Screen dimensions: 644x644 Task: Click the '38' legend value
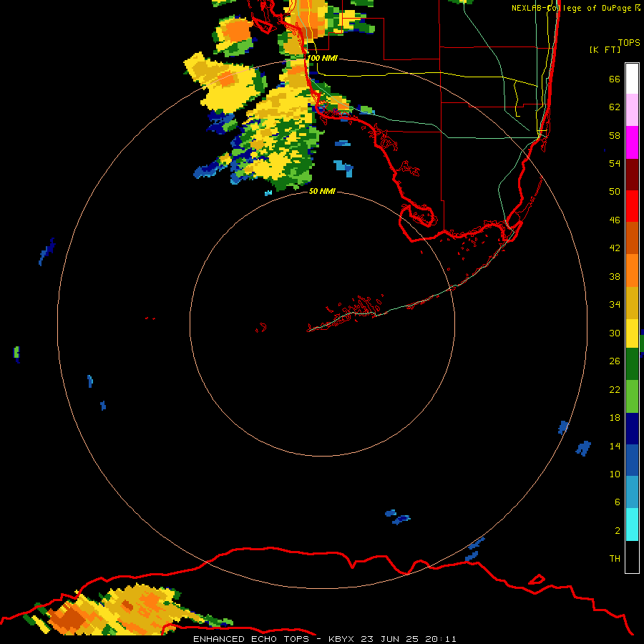pos(615,277)
